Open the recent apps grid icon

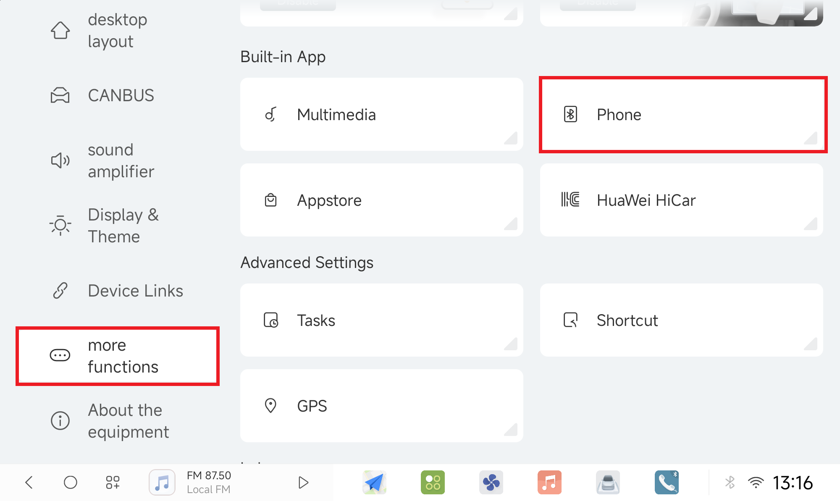[x=113, y=483]
